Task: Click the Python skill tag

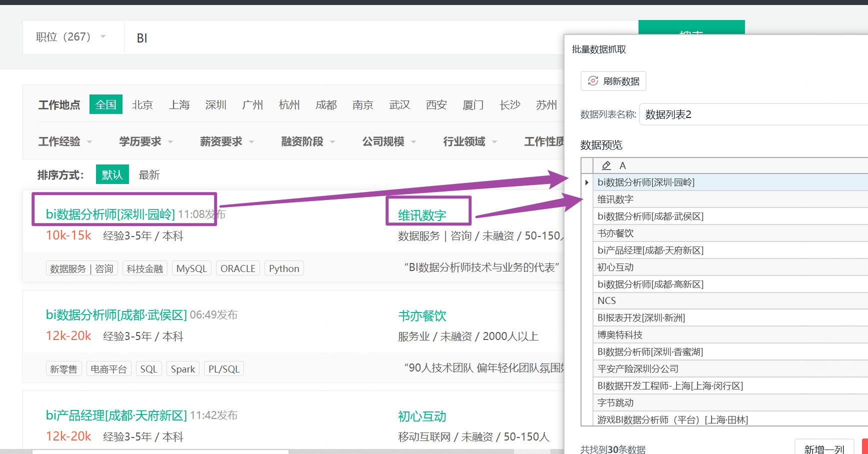Action: coord(284,268)
